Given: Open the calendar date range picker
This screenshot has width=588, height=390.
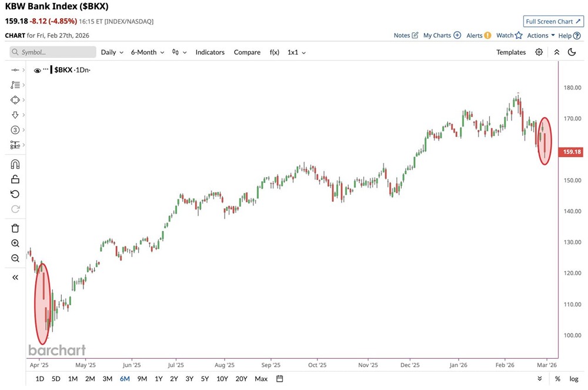Looking at the screenshot, I should point(279,379).
